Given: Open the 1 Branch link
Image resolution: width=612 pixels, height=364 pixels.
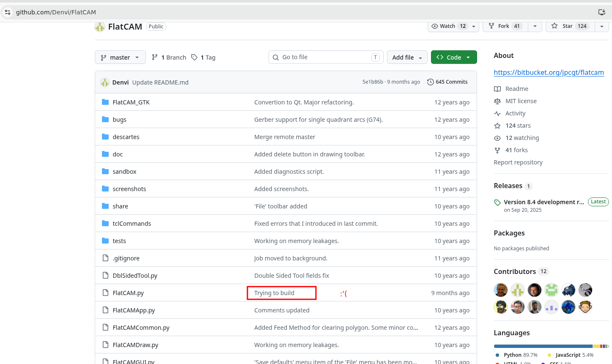Looking at the screenshot, I should click(x=169, y=57).
